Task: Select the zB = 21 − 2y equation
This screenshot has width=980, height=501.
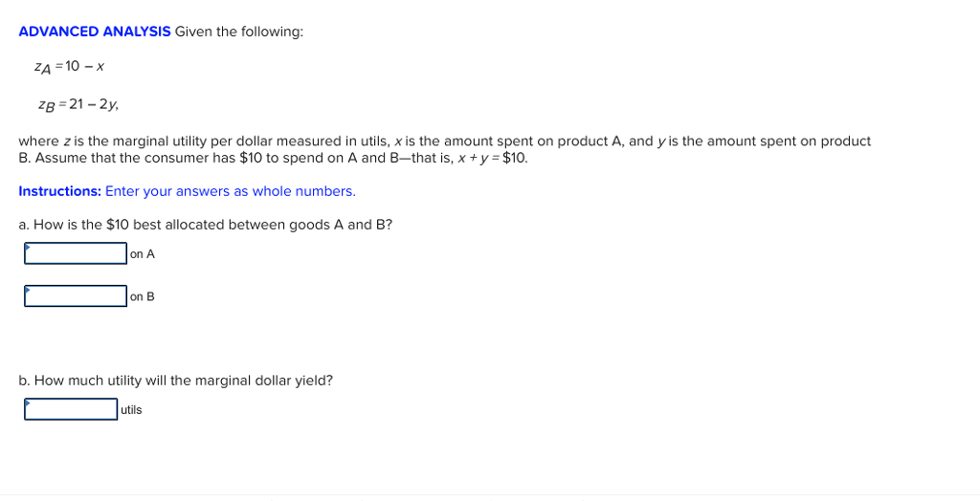Action: click(78, 105)
